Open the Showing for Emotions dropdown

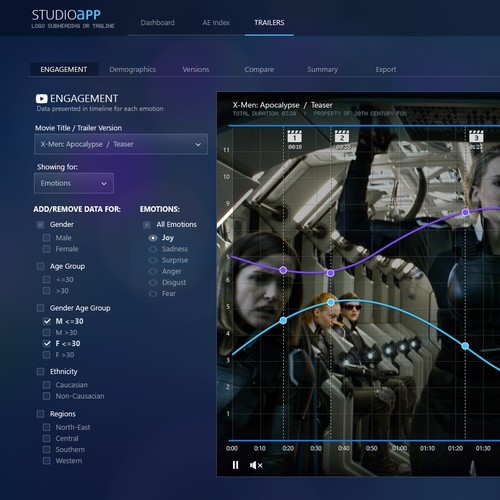pyautogui.click(x=74, y=183)
